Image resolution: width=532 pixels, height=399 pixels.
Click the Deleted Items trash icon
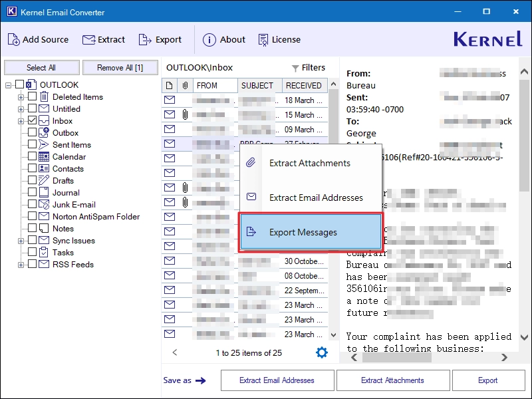[x=44, y=96]
